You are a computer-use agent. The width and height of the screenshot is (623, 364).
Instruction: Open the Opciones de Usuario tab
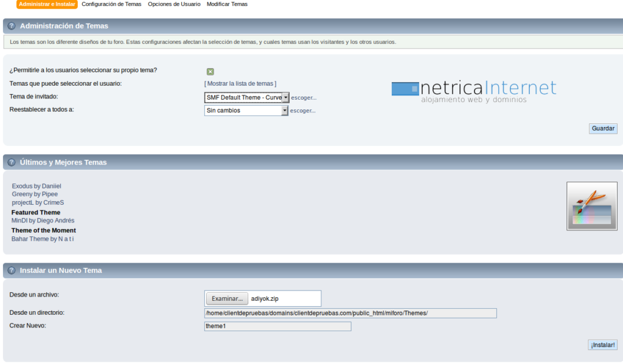174,4
